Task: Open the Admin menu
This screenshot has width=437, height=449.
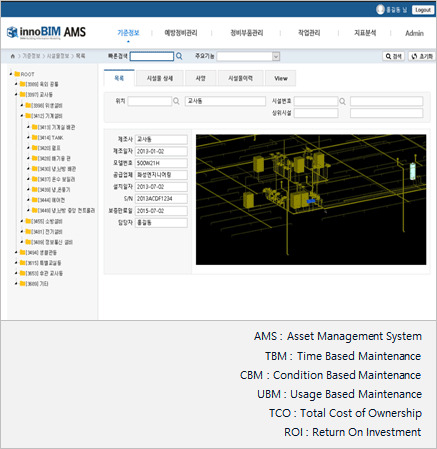Action: tap(414, 33)
